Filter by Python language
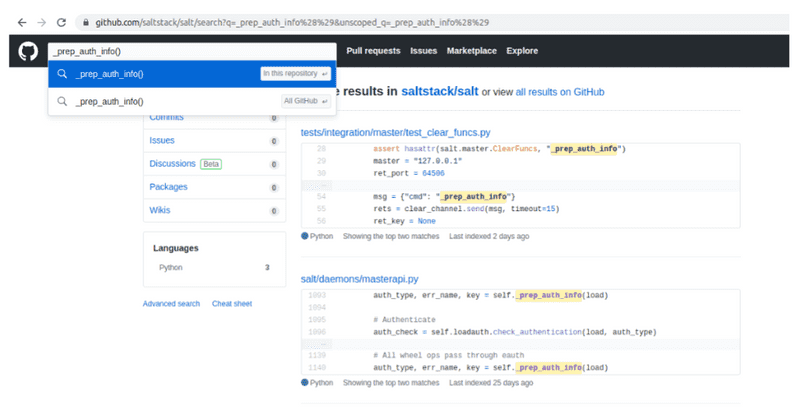Screen dimensions: 800x415 [x=172, y=268]
